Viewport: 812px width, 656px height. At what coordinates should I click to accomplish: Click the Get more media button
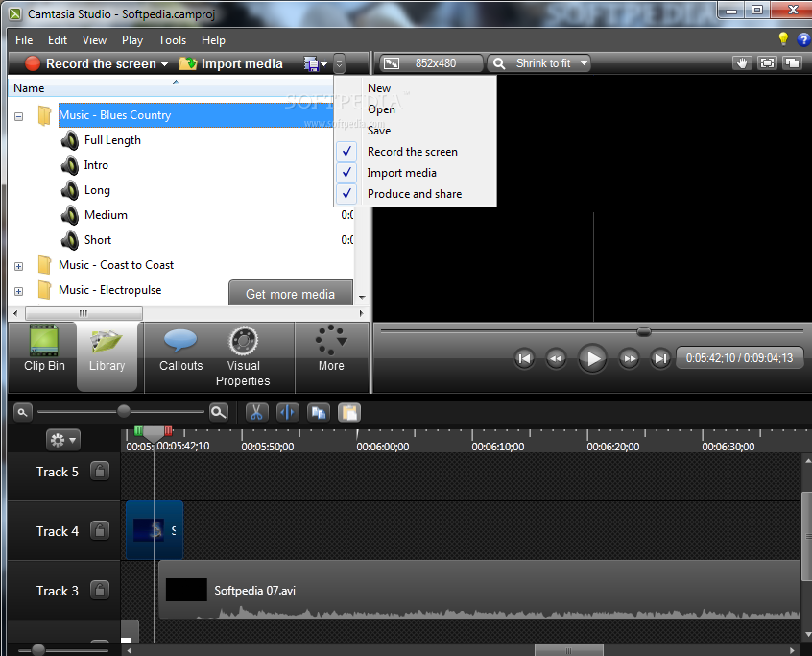click(x=291, y=294)
